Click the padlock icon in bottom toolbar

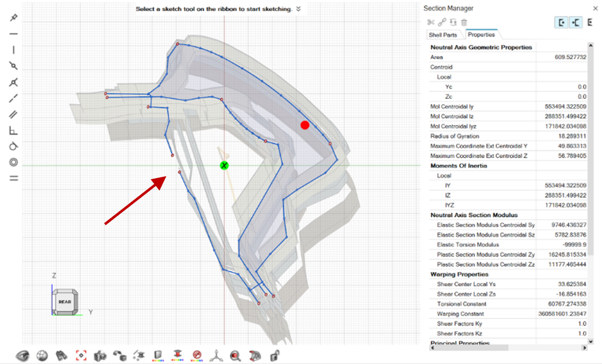click(x=274, y=355)
